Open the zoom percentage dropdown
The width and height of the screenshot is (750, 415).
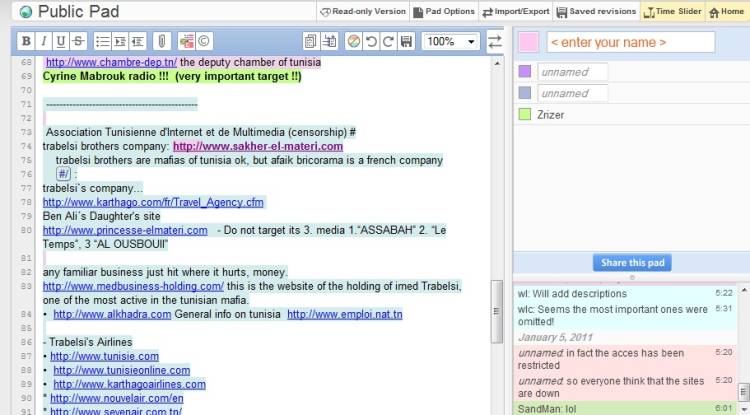pos(451,42)
